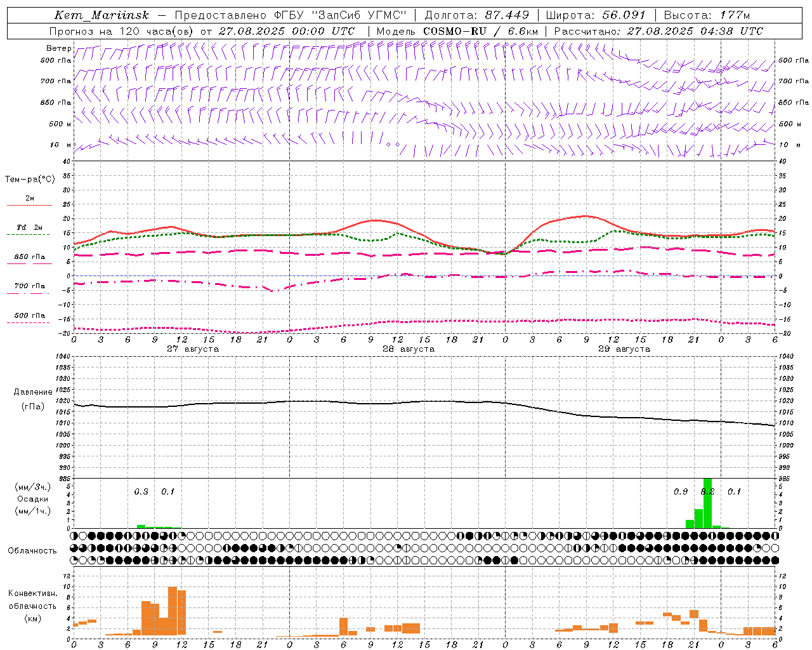Click the longitude value "Долгота: 87.449"
812x650 pixels.
(476, 15)
